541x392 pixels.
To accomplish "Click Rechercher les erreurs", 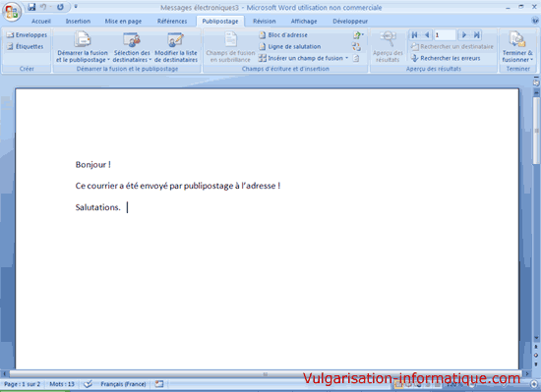I will tap(446, 58).
